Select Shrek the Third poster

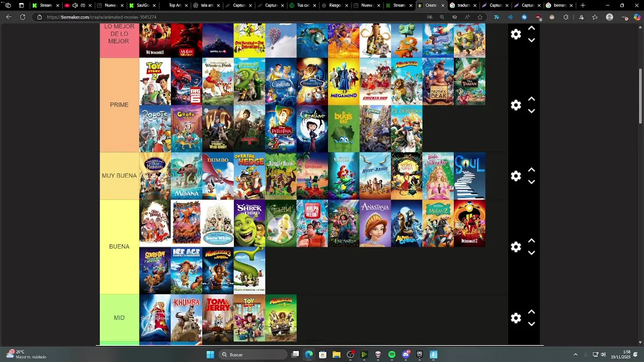point(249,223)
